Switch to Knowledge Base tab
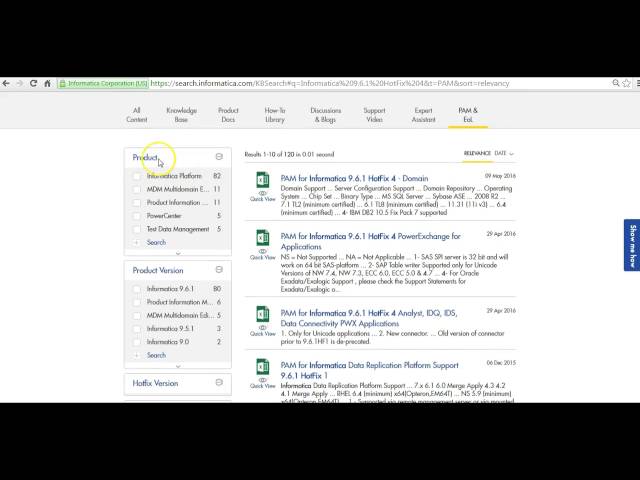Screen dimensions: 640x480 click(181, 115)
